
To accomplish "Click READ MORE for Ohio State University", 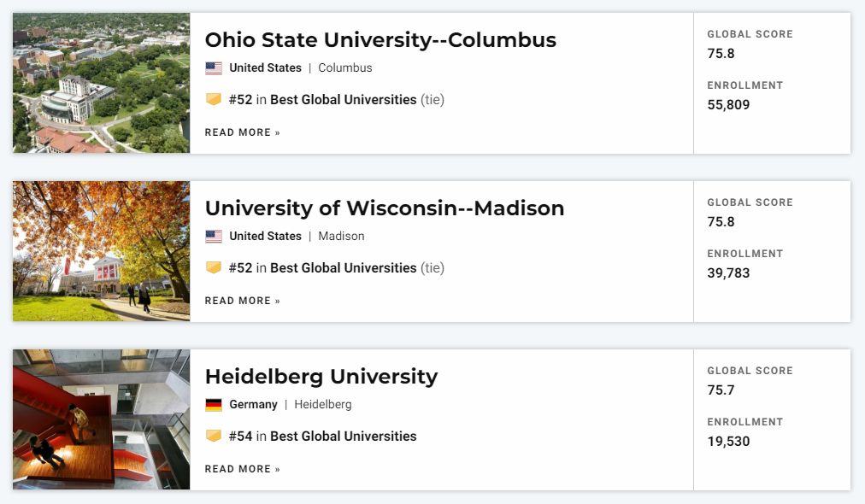I will tap(243, 132).
